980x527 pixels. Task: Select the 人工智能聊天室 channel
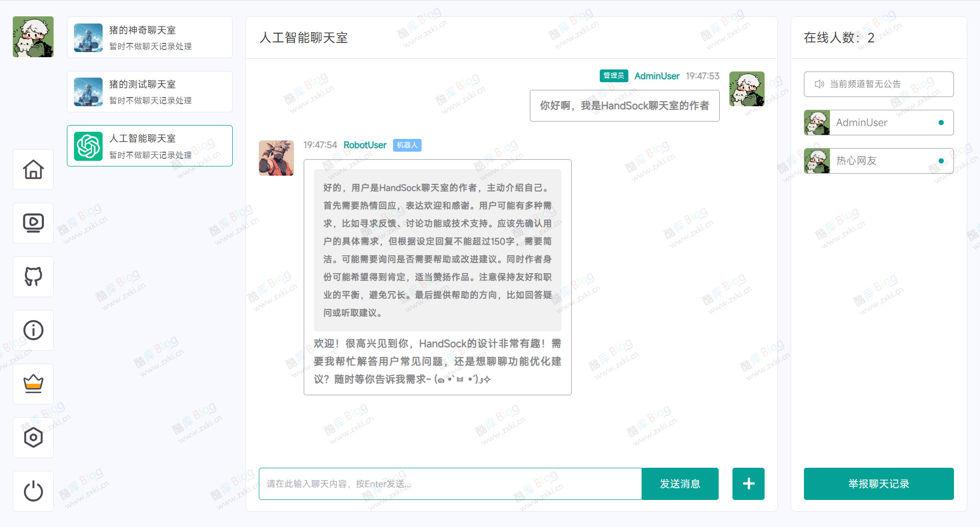click(150, 146)
